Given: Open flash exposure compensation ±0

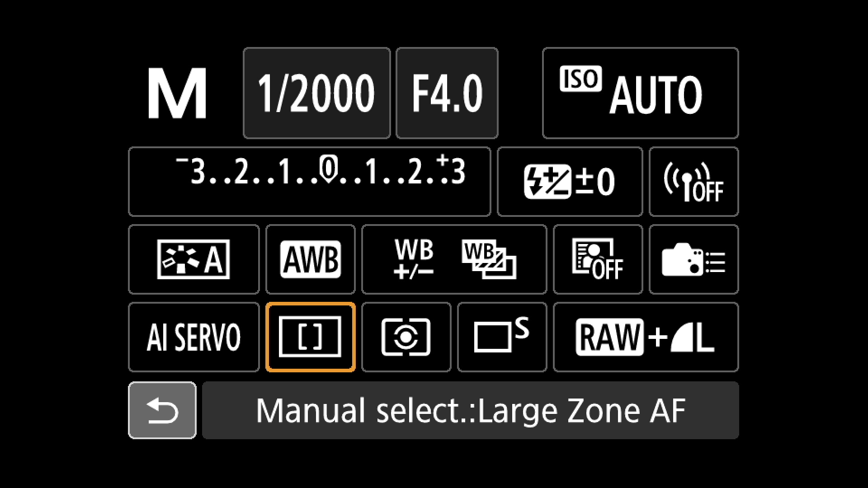Looking at the screenshot, I should pos(570,182).
